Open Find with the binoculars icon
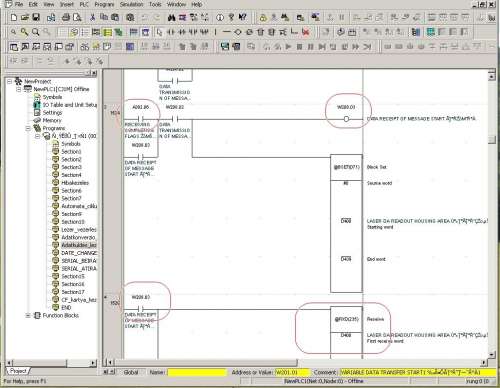This screenshot has width=500, height=388. (x=172, y=17)
